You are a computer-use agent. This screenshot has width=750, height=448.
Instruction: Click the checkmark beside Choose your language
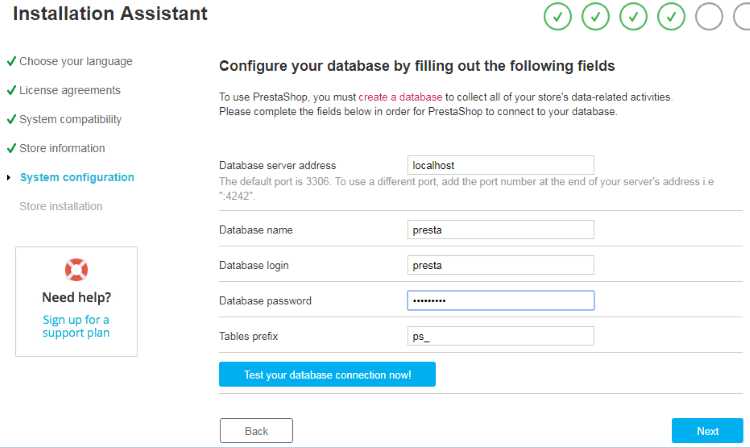tap(11, 61)
